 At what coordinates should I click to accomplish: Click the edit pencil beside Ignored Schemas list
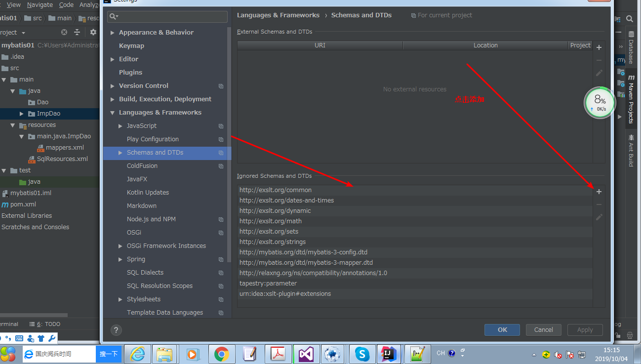pos(599,217)
